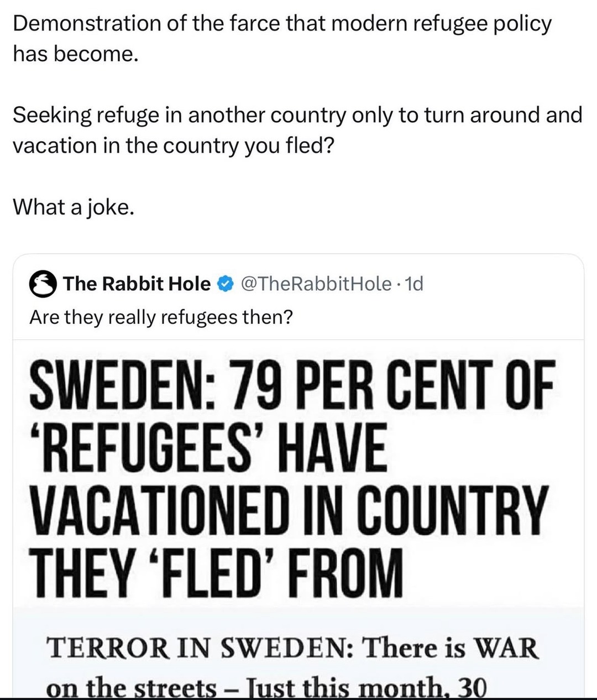This screenshot has width=597, height=700.
Task: Select The Rabbit Hole display name
Action: pos(138,283)
